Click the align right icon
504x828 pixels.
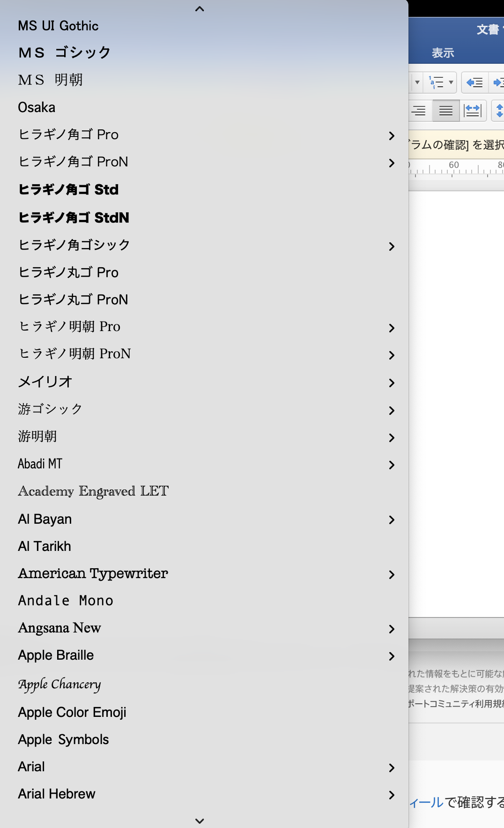click(419, 111)
